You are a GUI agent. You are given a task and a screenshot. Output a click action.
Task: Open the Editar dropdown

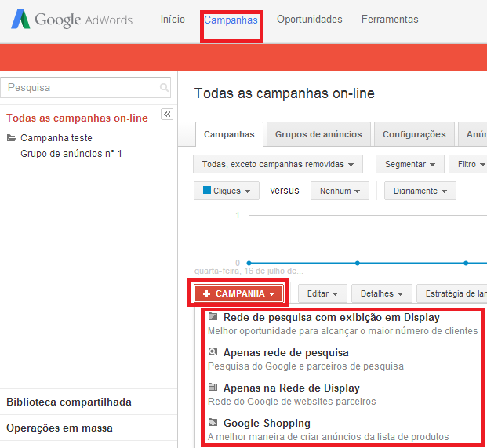coord(322,293)
